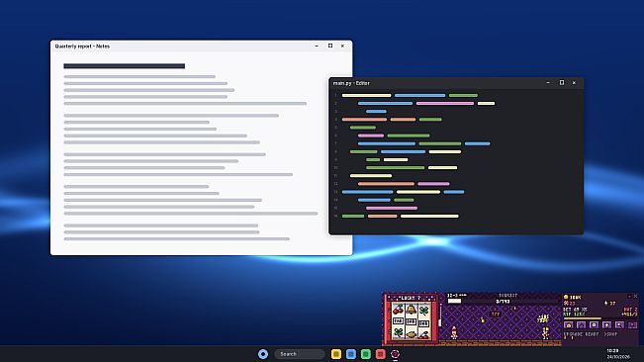
Task: Click the magnifier icon button in game panel
Action: tap(619, 325)
